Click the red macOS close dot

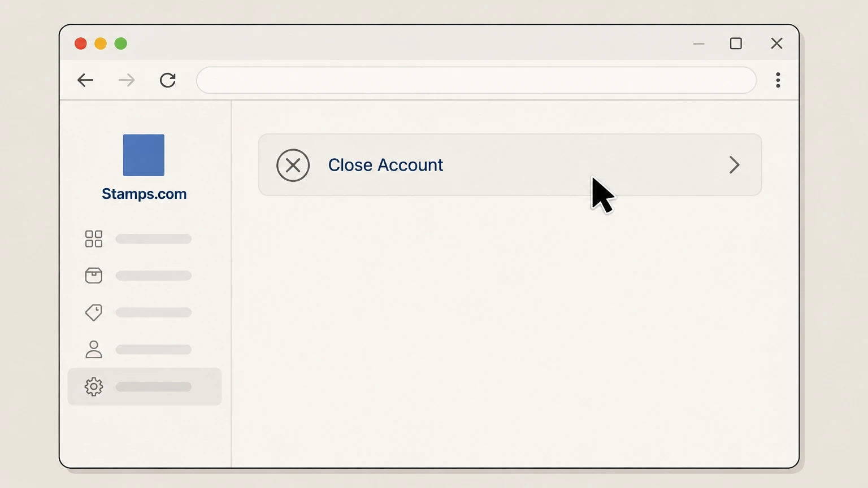[x=81, y=43]
